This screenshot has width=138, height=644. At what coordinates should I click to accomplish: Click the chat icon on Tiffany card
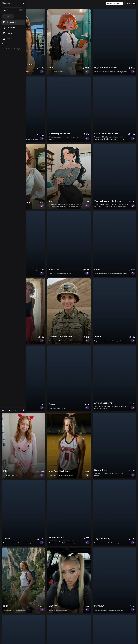(42, 542)
